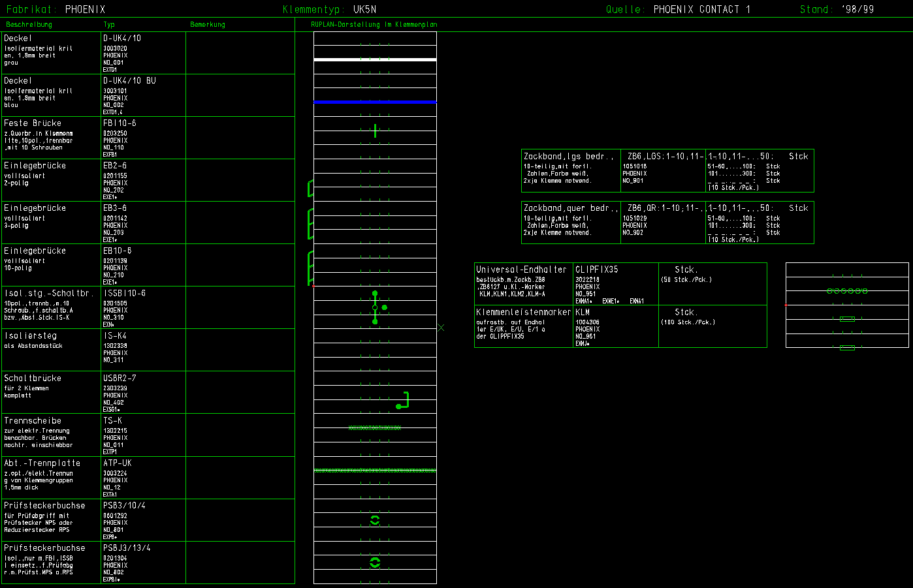
Task: Select the TS-K hatched separator disc symbol
Action: click(x=375, y=428)
